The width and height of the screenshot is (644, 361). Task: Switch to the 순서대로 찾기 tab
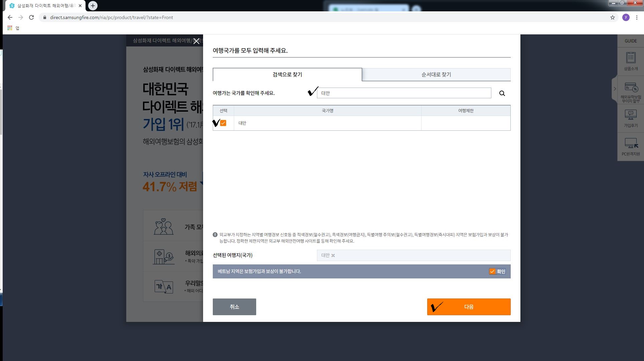coord(436,75)
